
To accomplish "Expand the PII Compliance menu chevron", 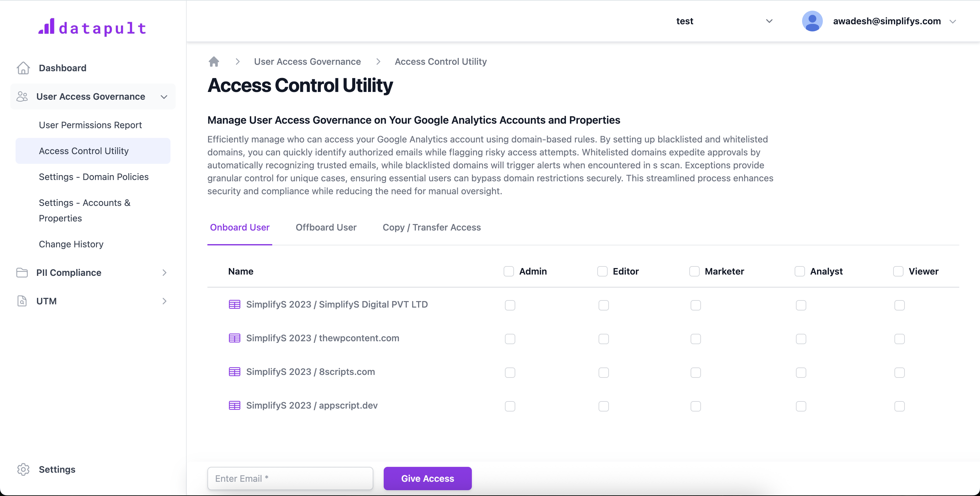I will [164, 273].
